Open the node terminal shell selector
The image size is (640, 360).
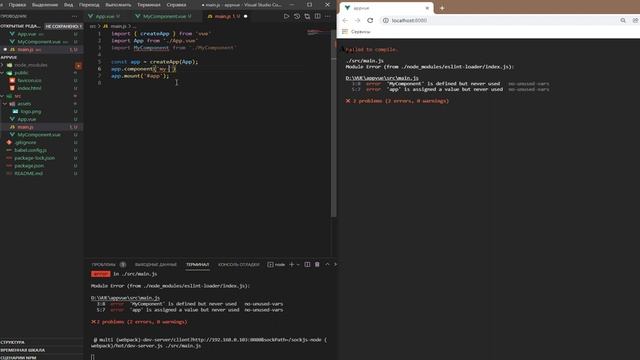click(x=276, y=264)
